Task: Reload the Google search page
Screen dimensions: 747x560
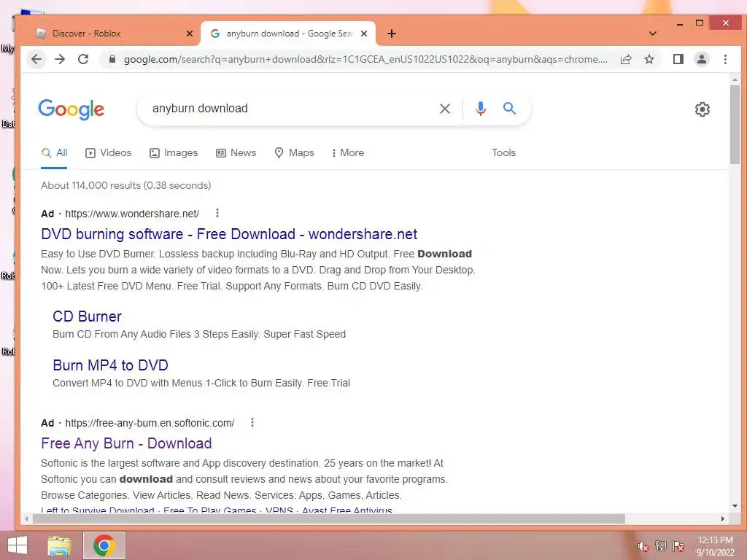Action: 83,59
